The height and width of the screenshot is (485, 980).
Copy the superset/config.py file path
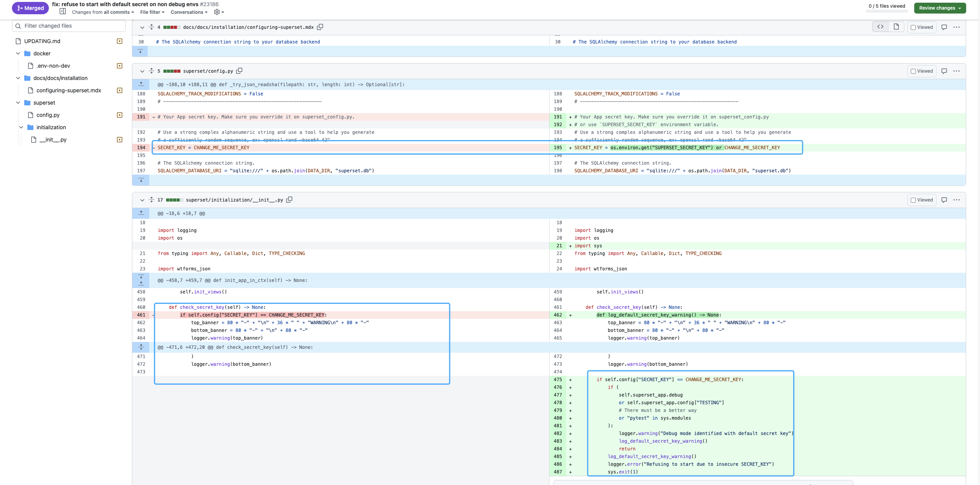click(239, 71)
